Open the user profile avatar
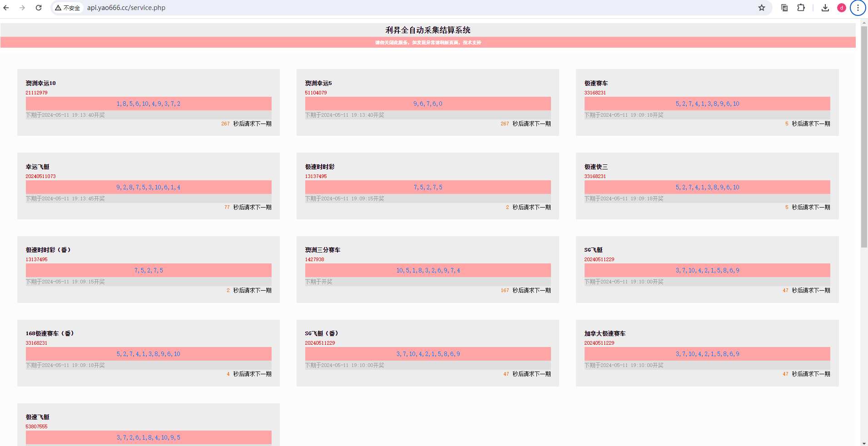Screen dimensions: 868x446 point(841,8)
